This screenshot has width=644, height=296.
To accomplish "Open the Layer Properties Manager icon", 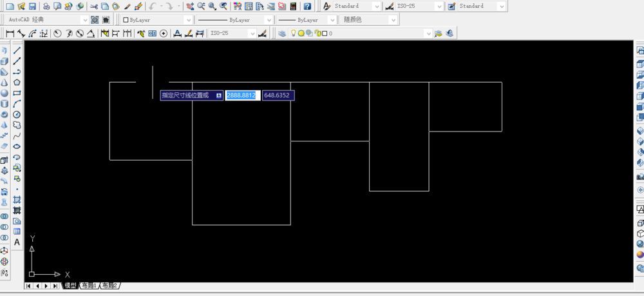I will 282,34.
